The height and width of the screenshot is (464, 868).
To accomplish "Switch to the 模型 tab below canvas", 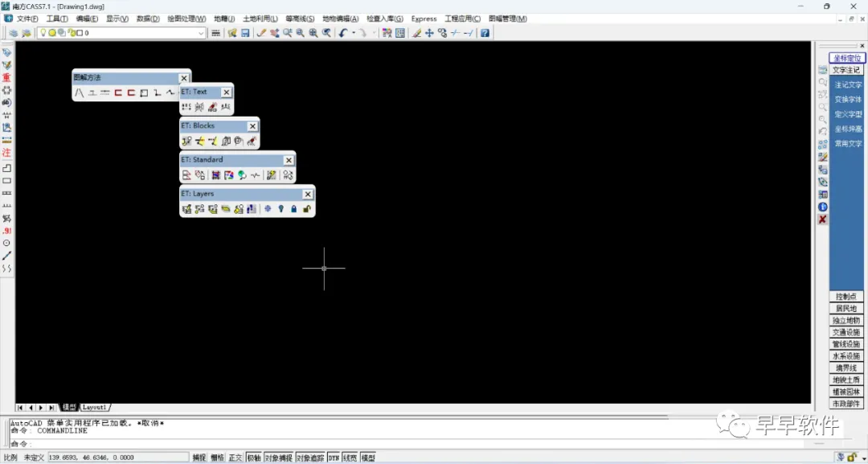I will pos(69,408).
